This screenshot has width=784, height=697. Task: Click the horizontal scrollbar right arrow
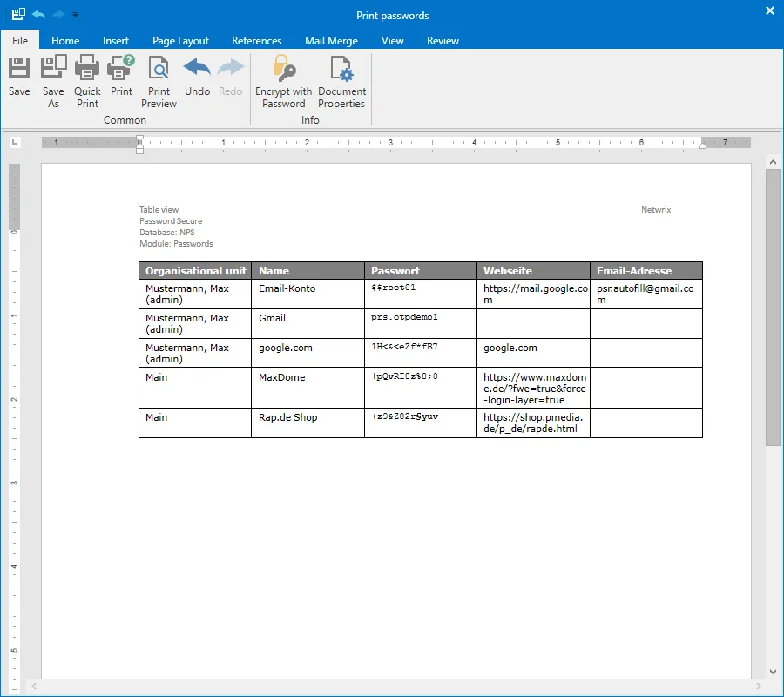[759, 686]
